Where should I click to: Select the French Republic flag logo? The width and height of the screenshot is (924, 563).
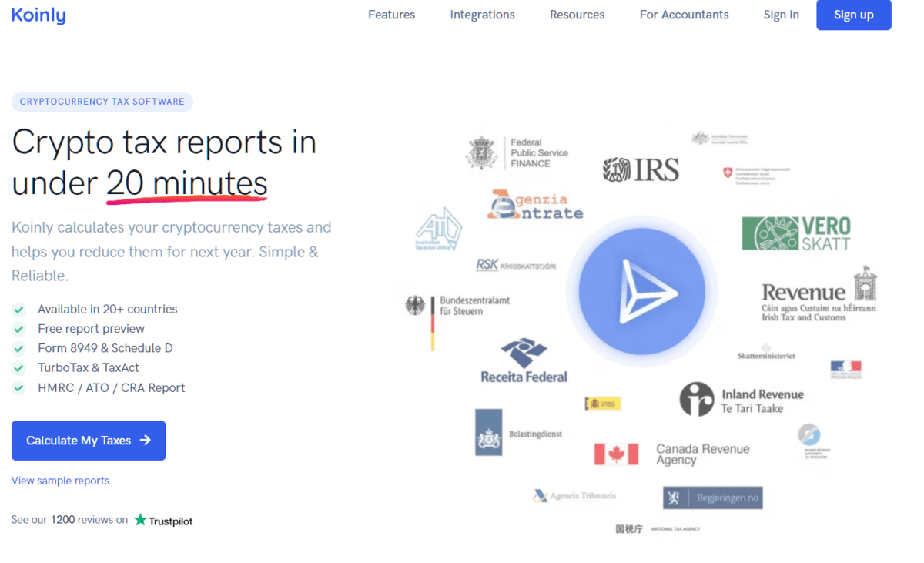[845, 370]
